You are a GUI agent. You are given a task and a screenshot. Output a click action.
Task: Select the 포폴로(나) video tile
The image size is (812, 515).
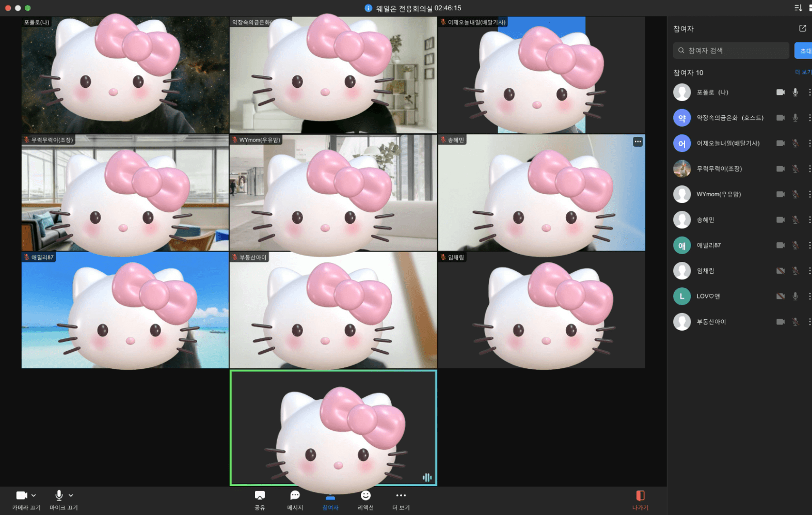[x=125, y=75]
